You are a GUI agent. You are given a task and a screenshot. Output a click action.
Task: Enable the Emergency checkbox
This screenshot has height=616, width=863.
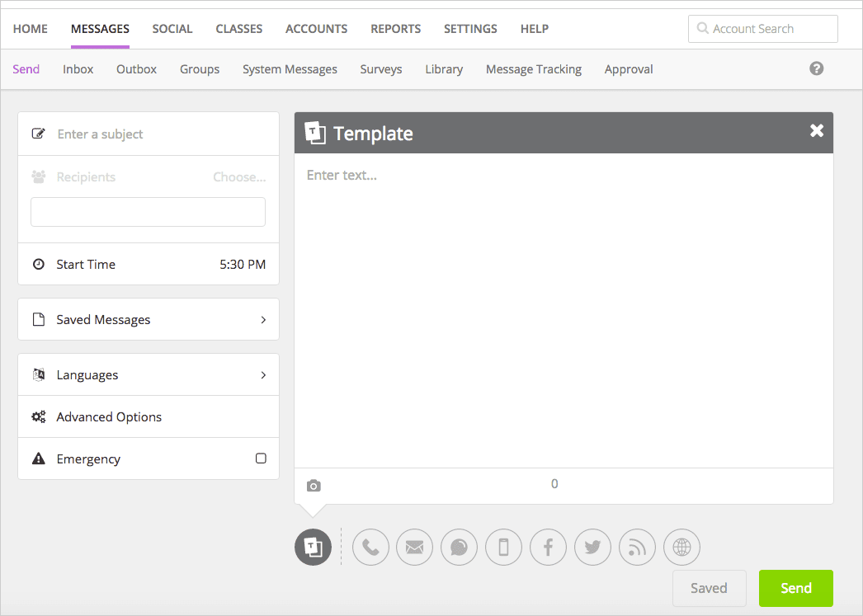click(261, 458)
